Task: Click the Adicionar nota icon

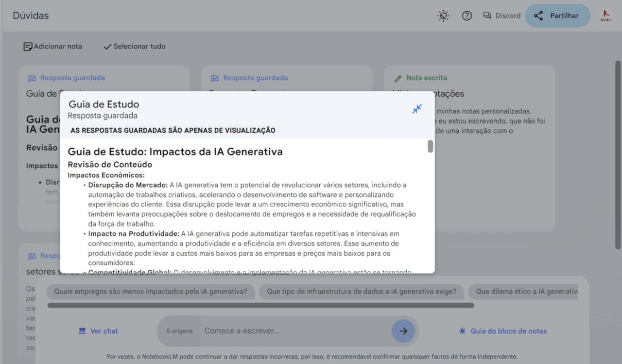Action: point(28,47)
